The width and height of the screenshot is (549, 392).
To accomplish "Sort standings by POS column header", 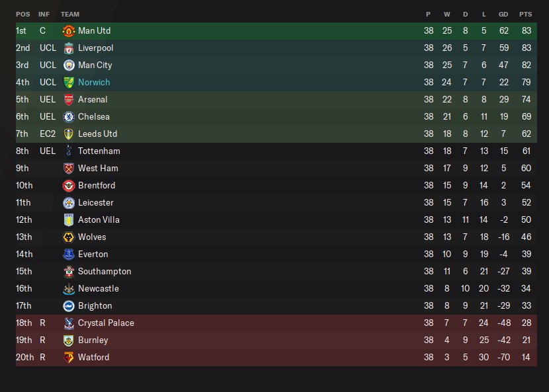I will click(x=22, y=14).
